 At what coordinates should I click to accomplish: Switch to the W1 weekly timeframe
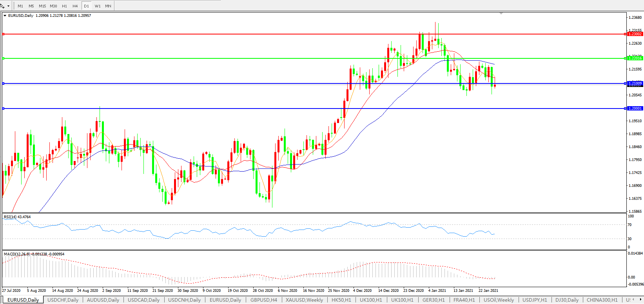[98, 6]
